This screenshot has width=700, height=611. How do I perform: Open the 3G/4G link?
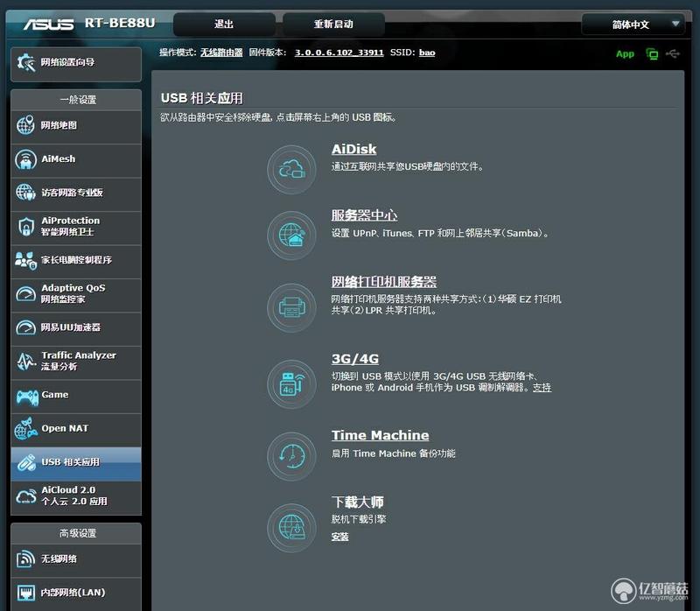[355, 359]
